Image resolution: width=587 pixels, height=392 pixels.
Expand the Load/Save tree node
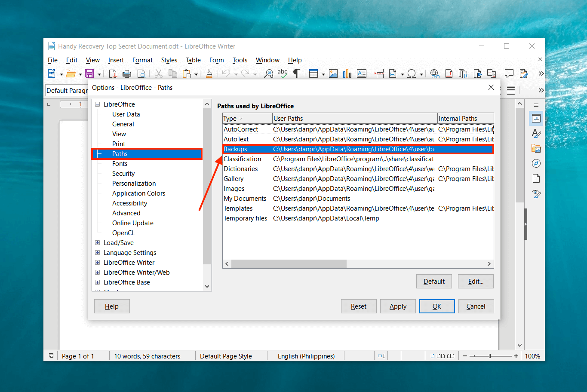(x=98, y=243)
